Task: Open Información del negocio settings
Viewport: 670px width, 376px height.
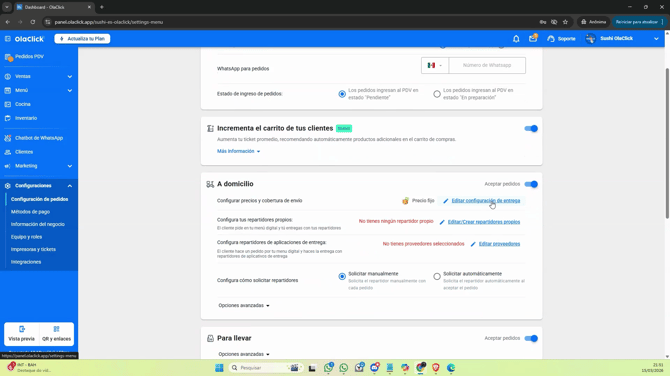Action: [x=38, y=224]
